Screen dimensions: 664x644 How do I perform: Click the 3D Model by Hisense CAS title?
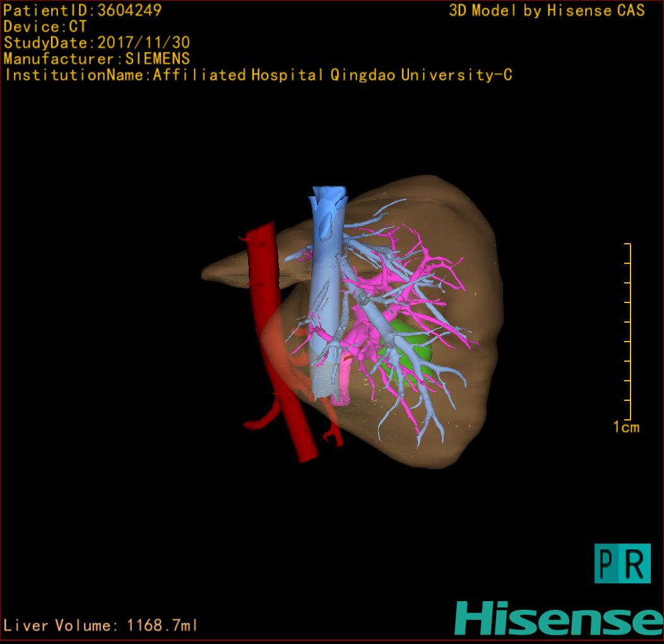coord(547,11)
